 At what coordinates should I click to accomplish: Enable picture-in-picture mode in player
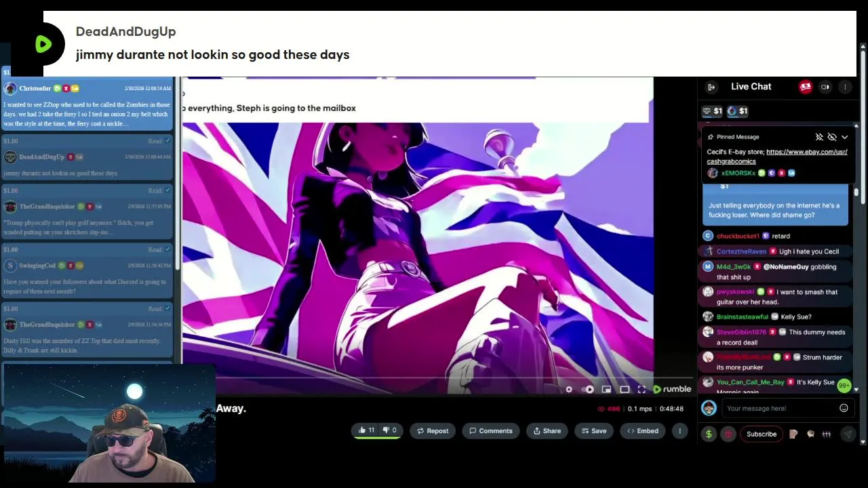606,390
